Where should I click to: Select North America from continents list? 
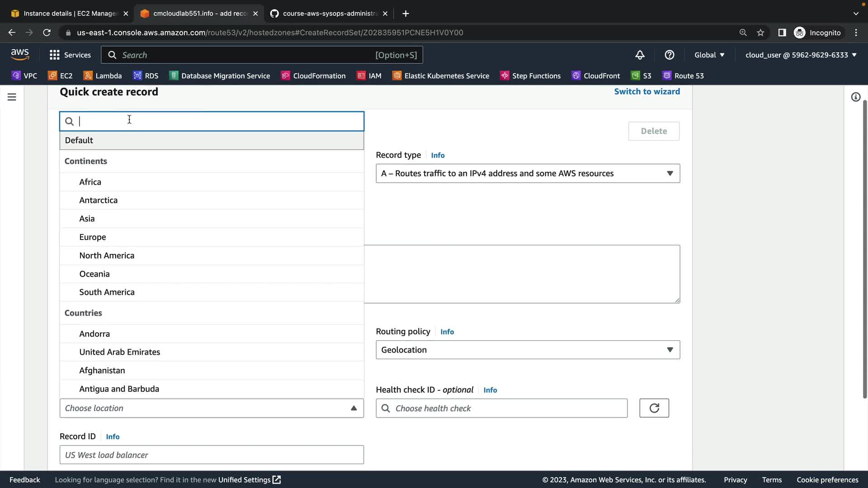click(107, 255)
